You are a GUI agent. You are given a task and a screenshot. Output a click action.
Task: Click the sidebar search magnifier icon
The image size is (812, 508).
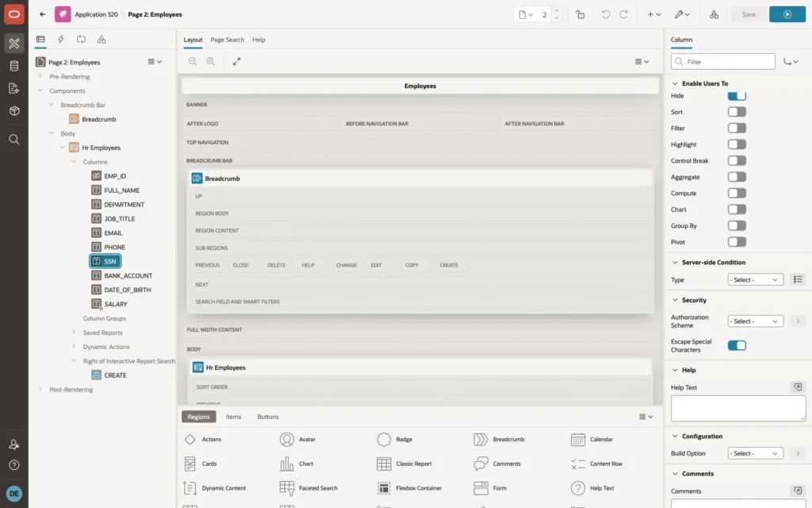14,140
